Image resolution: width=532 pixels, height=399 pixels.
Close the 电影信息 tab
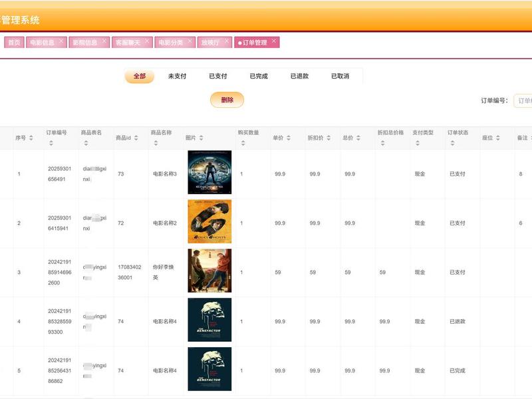click(61, 41)
